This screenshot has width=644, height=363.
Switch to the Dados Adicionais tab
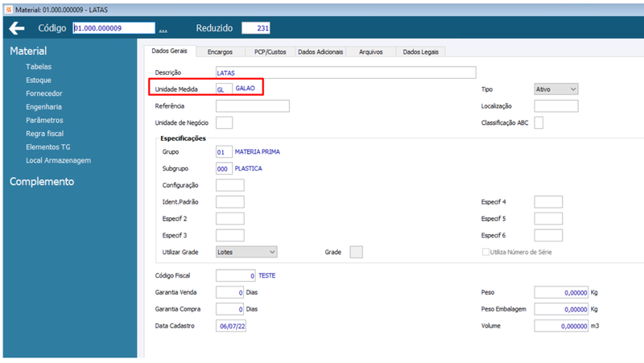(320, 52)
